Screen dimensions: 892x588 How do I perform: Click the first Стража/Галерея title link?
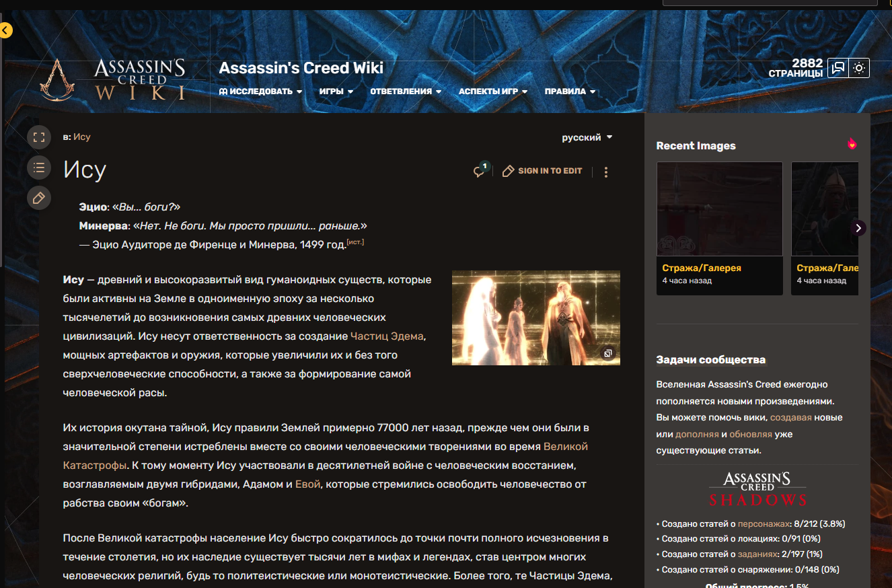702,268
